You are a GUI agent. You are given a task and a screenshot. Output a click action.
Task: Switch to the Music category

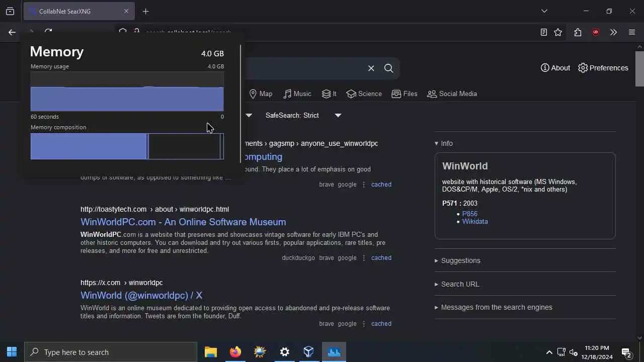[297, 94]
